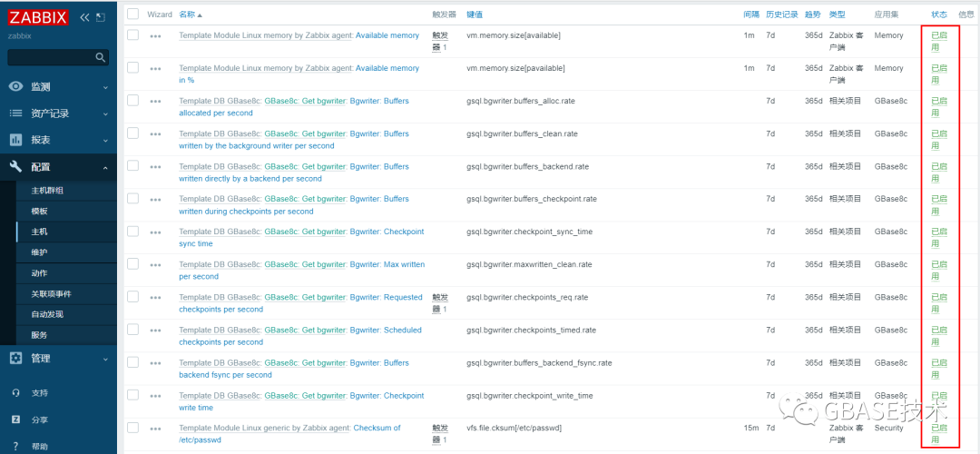
Task: Click the bar chart icon for 报表
Action: [x=16, y=140]
